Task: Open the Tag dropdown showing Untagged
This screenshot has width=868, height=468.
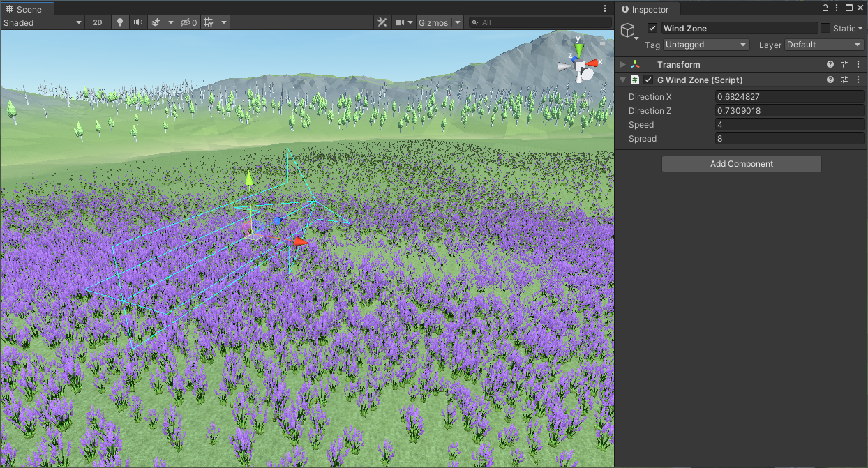Action: (706, 45)
